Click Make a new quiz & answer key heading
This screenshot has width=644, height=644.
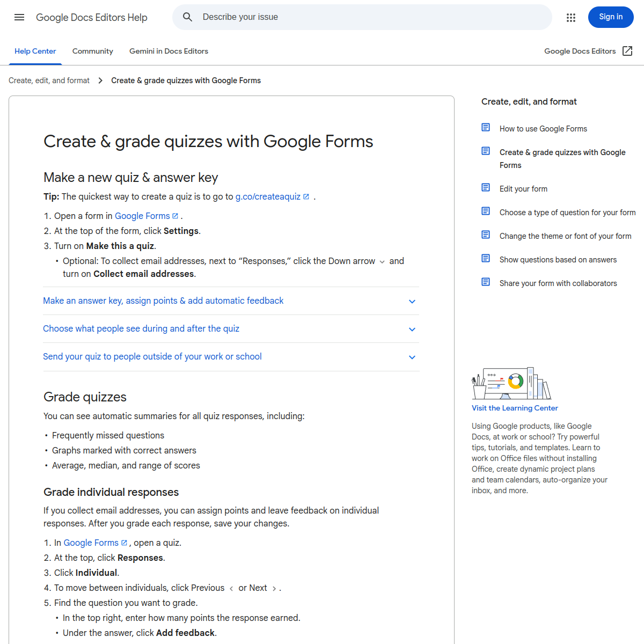pos(130,178)
